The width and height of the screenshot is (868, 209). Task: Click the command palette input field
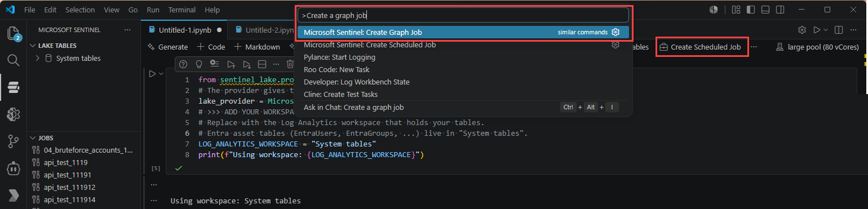coord(463,15)
